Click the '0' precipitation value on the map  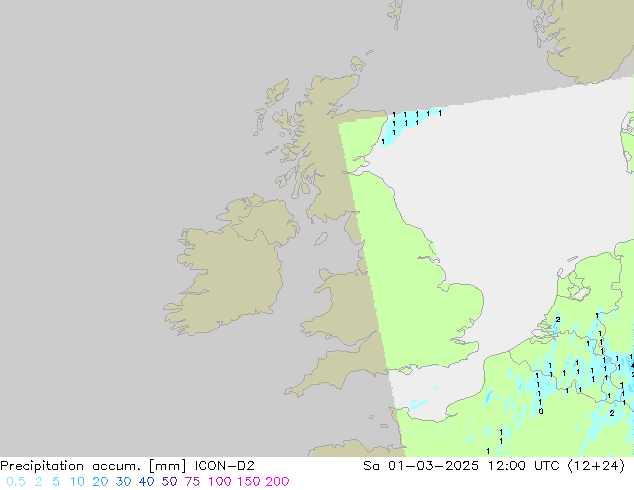[x=541, y=412]
